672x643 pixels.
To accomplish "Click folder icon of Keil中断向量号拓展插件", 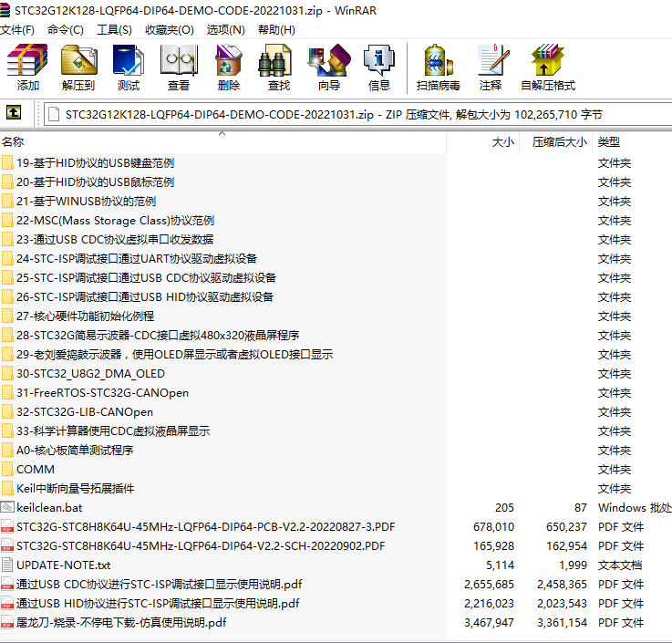I will tap(7, 489).
